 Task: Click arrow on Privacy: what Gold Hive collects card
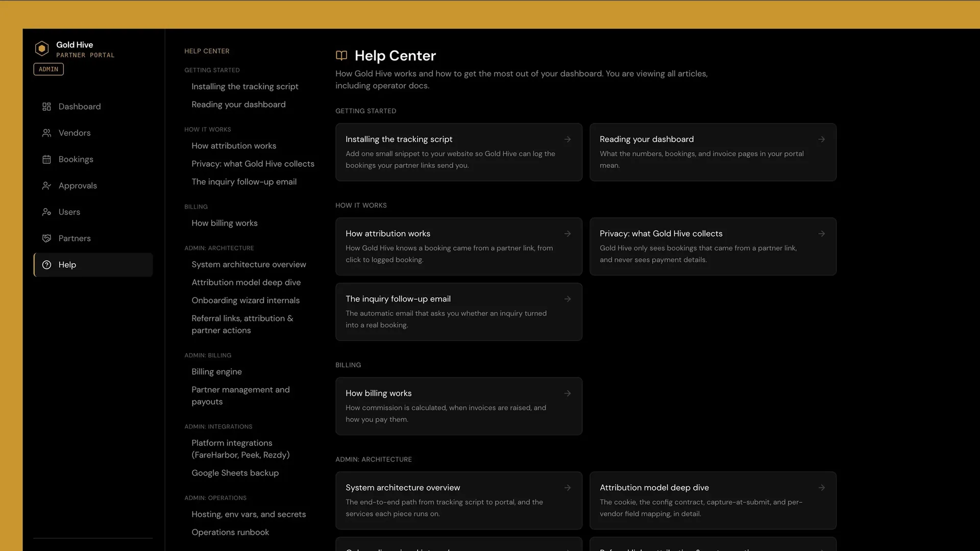point(822,234)
